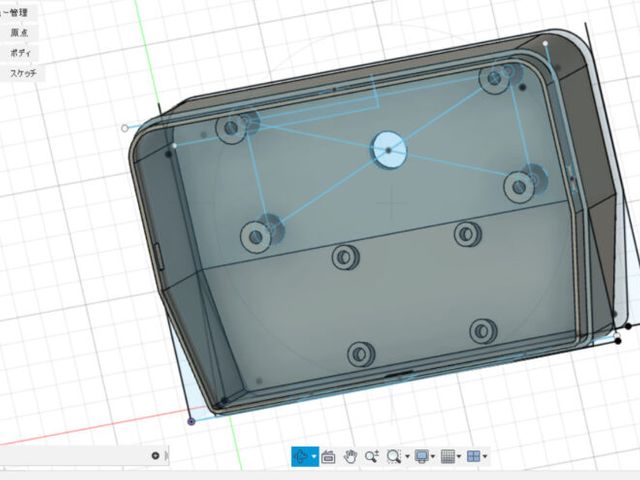Screen dimensions: 640x480
Task: Open the orbit type dropdown arrow
Action: coord(314,456)
